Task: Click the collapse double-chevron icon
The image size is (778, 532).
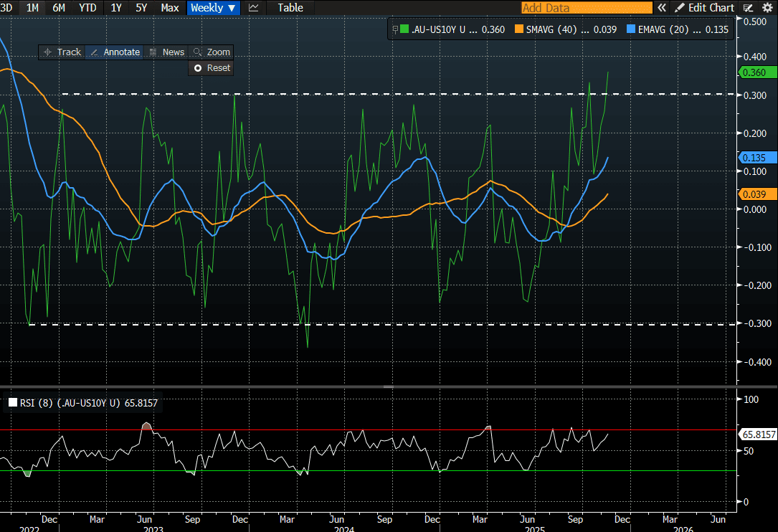Action: pos(662,8)
